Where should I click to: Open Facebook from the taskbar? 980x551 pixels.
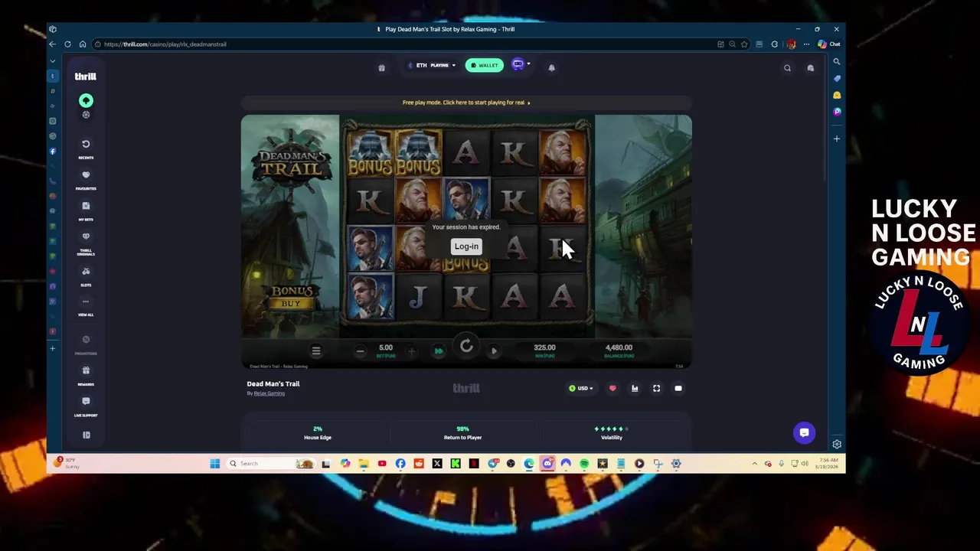[x=400, y=464]
